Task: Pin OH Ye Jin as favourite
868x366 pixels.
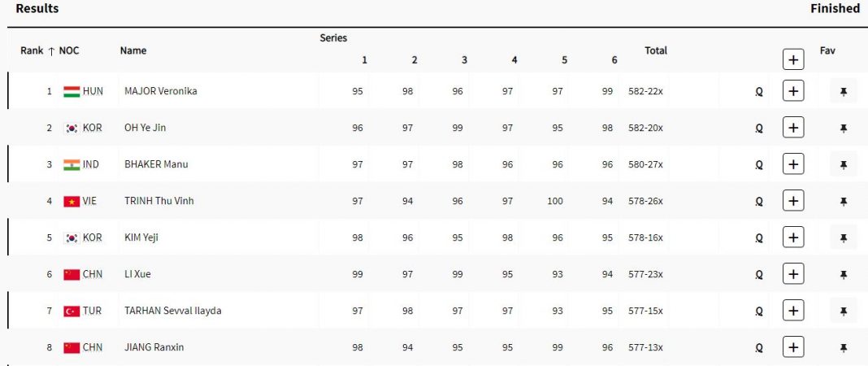Action: [843, 129]
